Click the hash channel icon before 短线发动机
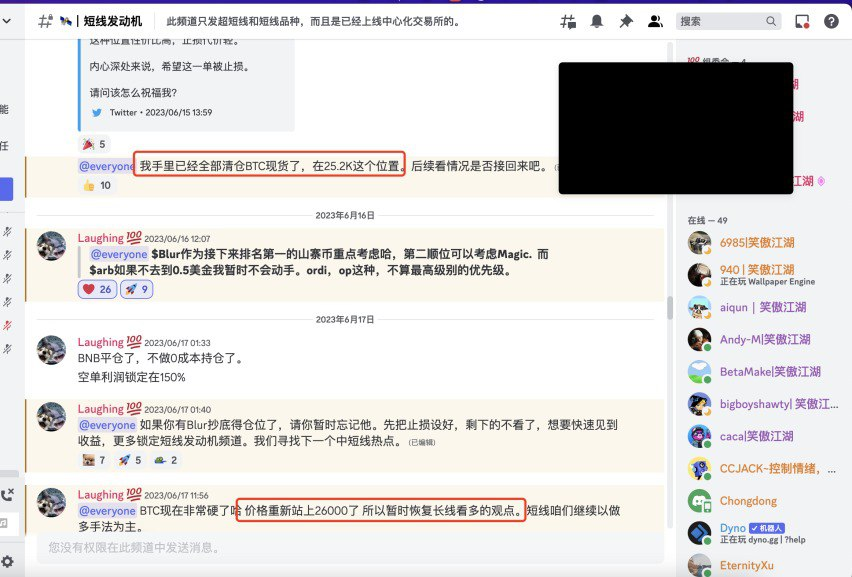The width and height of the screenshot is (852, 577). [x=45, y=21]
